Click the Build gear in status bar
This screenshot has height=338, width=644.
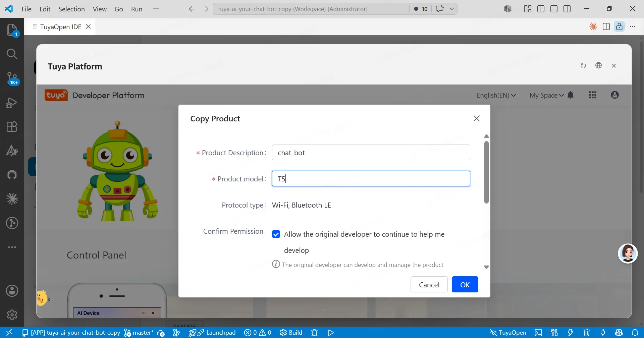pyautogui.click(x=291, y=333)
